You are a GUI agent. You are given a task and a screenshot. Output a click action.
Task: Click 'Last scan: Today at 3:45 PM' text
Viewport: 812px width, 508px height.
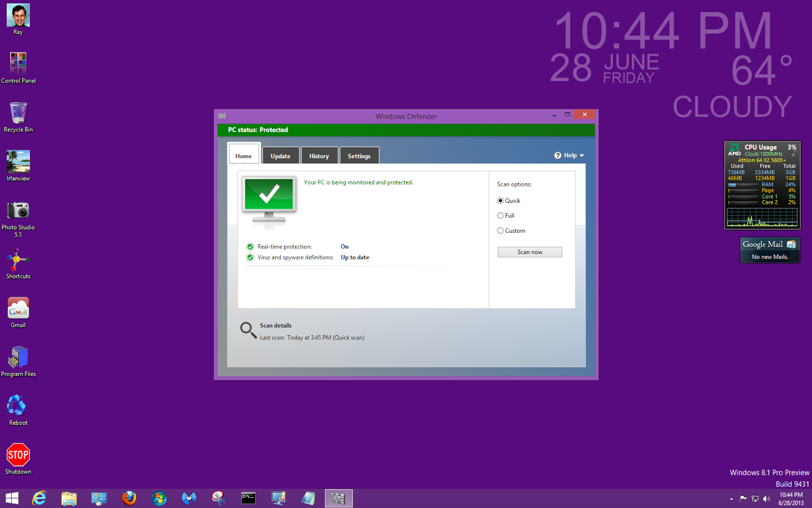(312, 338)
